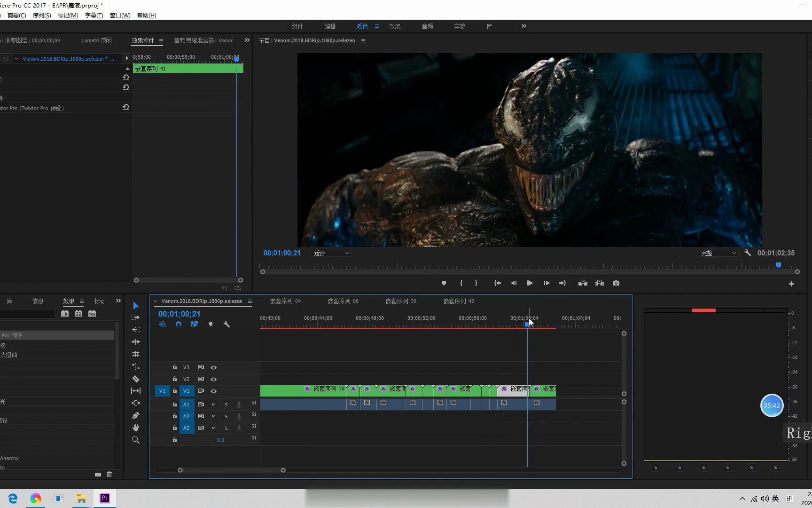Select the Slip tool
The height and width of the screenshot is (508, 812).
[136, 391]
